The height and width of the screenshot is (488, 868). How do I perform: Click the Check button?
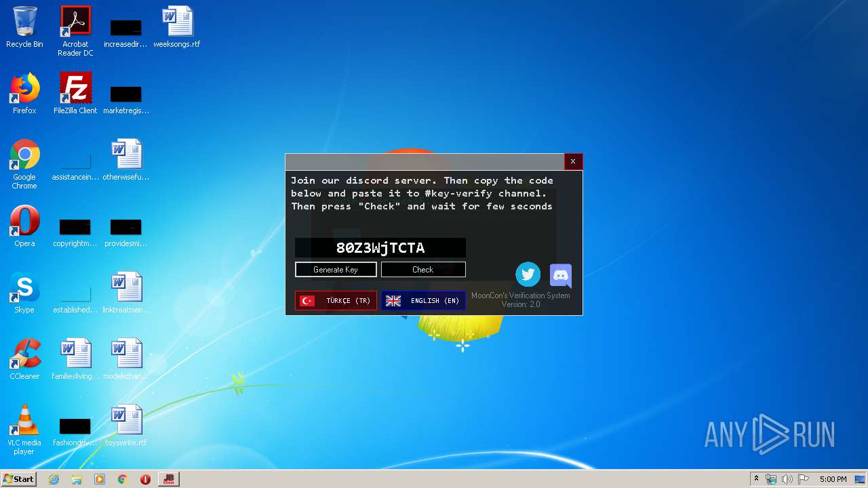point(423,270)
